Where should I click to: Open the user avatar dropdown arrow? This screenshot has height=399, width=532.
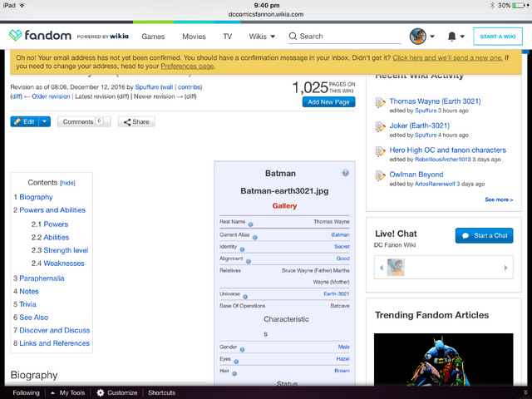tap(432, 37)
